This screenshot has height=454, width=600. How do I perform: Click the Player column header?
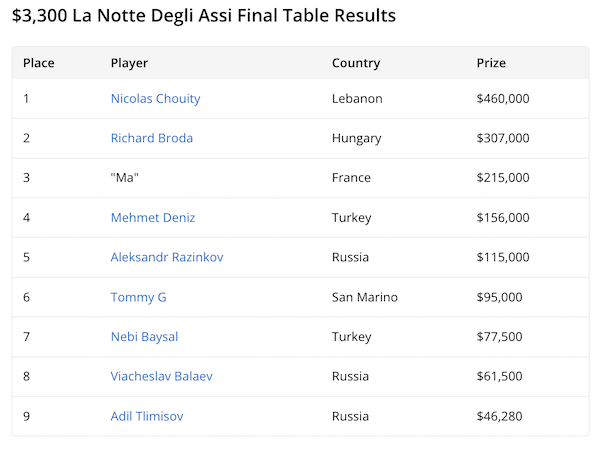click(x=129, y=63)
